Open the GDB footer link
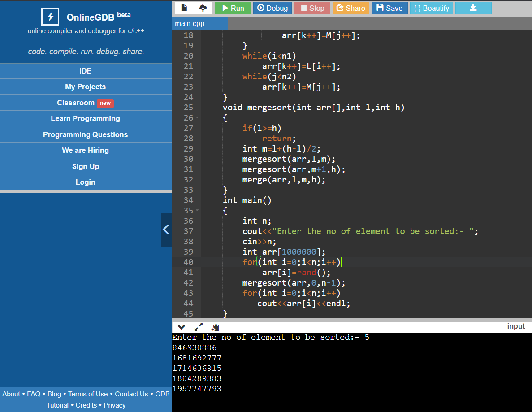This screenshot has width=532, height=412. pos(163,394)
